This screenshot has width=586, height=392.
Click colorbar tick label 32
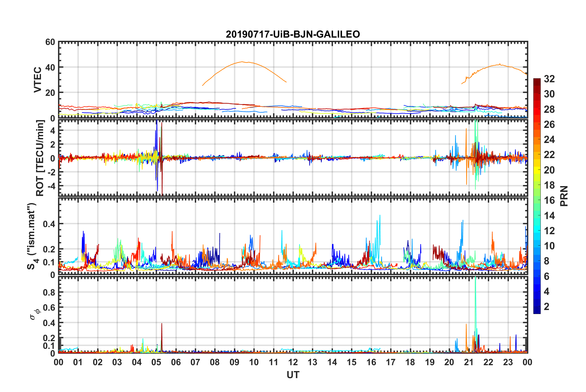tap(549, 79)
